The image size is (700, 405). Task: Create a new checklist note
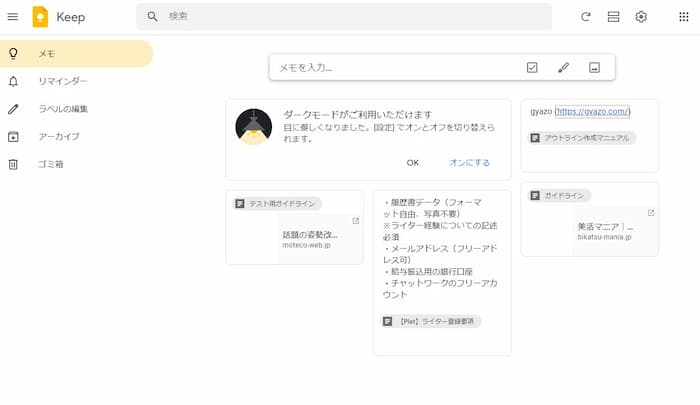pos(532,67)
